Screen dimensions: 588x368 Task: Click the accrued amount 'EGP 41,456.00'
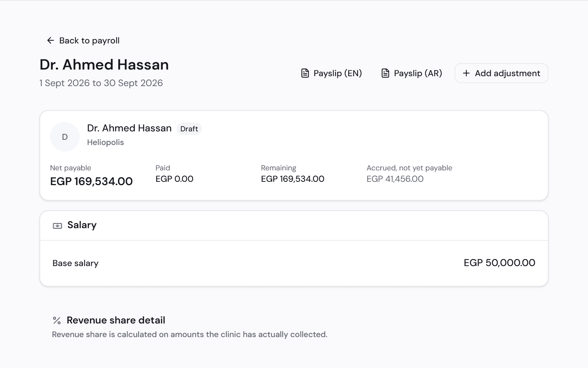[395, 179]
